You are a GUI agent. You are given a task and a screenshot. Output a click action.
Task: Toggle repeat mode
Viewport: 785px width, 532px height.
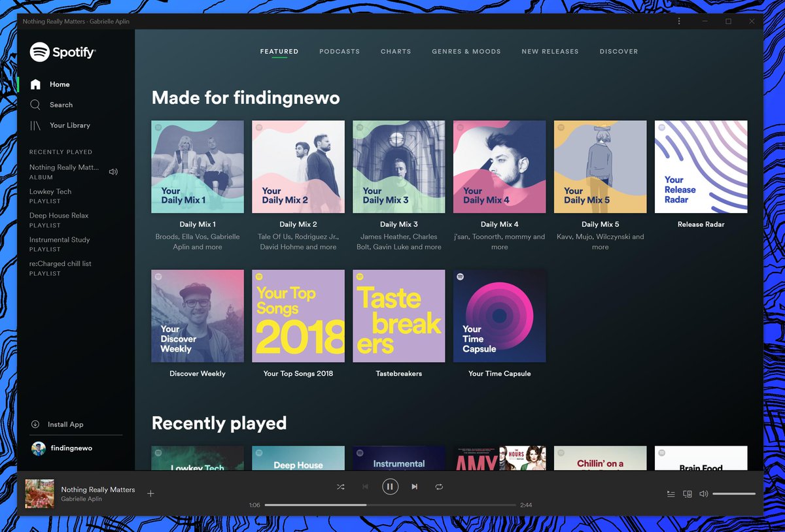439,487
